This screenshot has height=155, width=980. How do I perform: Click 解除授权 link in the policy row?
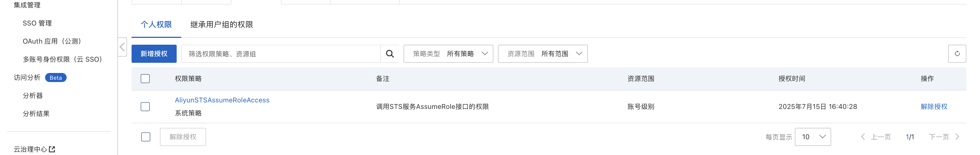933,107
